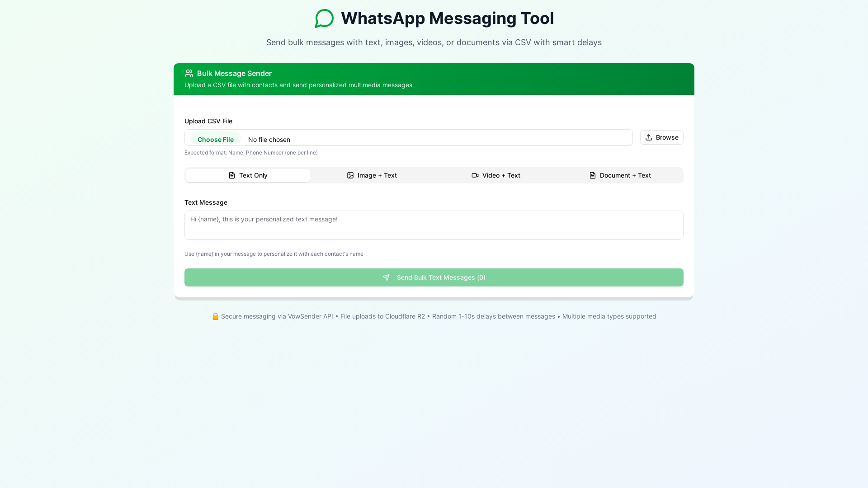The height and width of the screenshot is (488, 868).
Task: Click the 'Upload CSV File' label
Action: pos(208,121)
